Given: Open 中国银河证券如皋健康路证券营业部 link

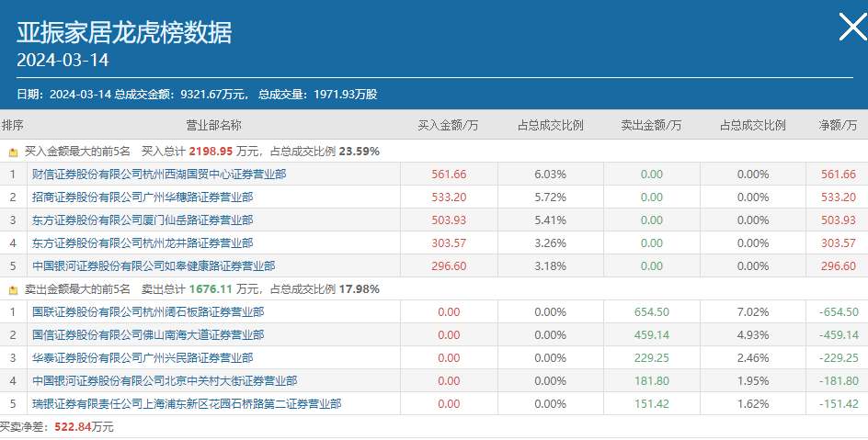Looking at the screenshot, I should click(154, 265).
